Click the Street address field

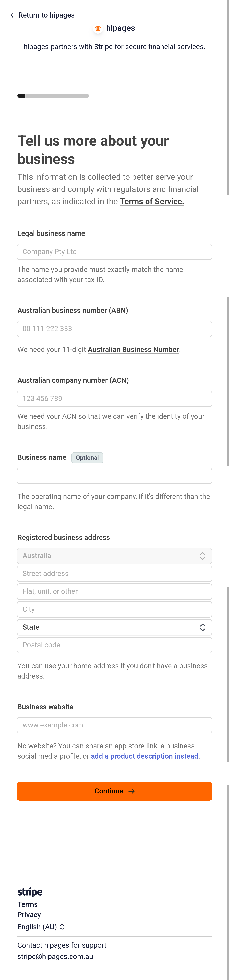coord(114,574)
